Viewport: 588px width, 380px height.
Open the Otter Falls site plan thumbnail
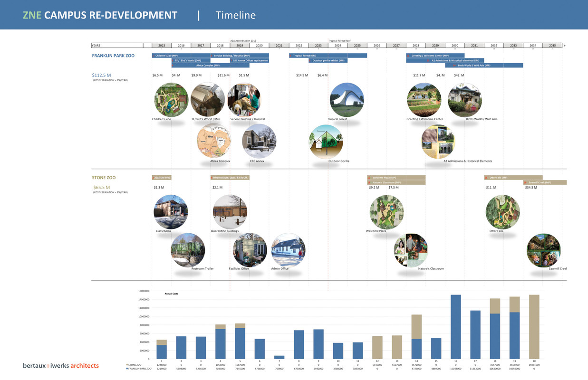(x=502, y=212)
